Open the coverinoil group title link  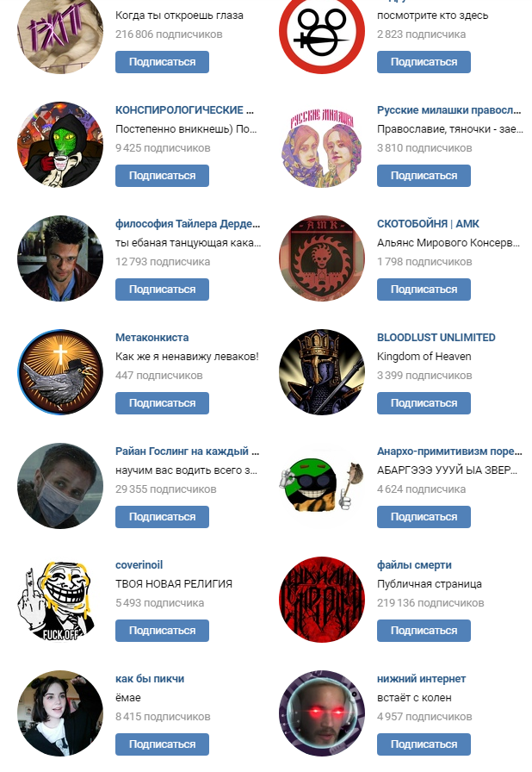click(139, 565)
